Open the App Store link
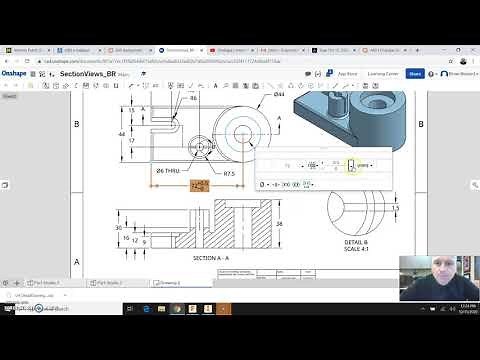 tap(347, 74)
